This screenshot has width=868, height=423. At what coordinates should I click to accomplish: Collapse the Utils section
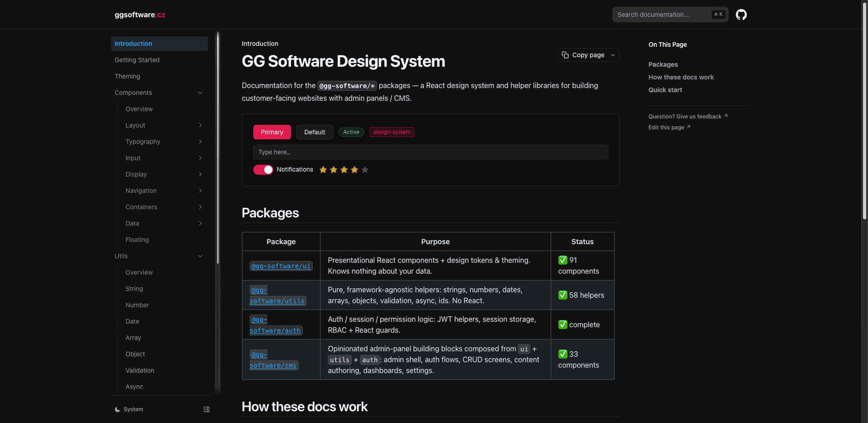(200, 256)
